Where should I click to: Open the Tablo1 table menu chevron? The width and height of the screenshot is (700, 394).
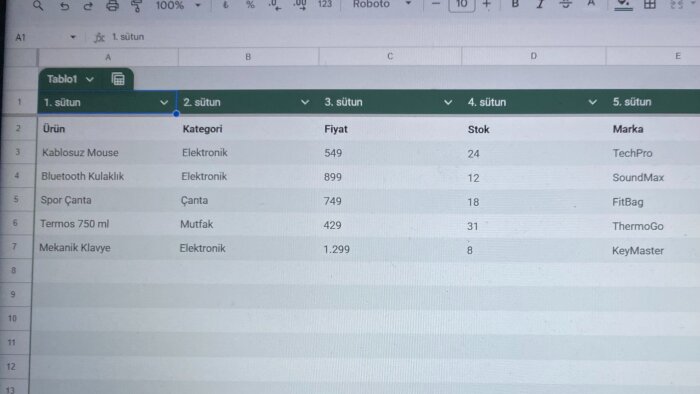[90, 79]
